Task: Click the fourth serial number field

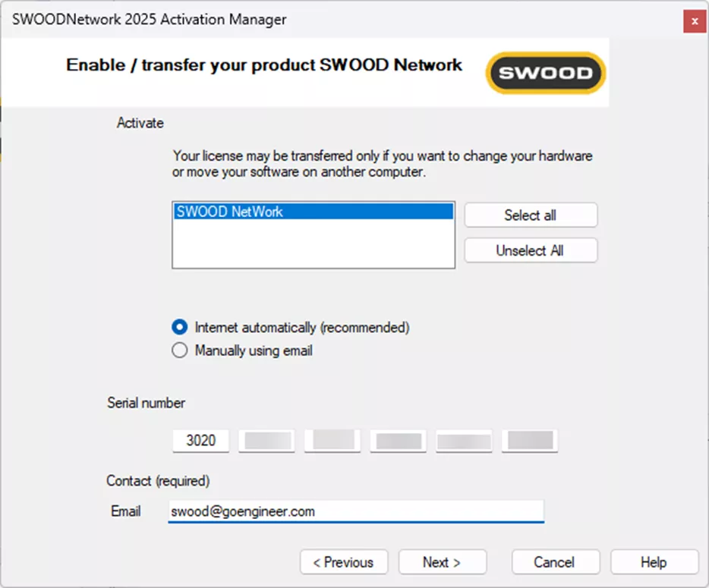Action: click(398, 440)
